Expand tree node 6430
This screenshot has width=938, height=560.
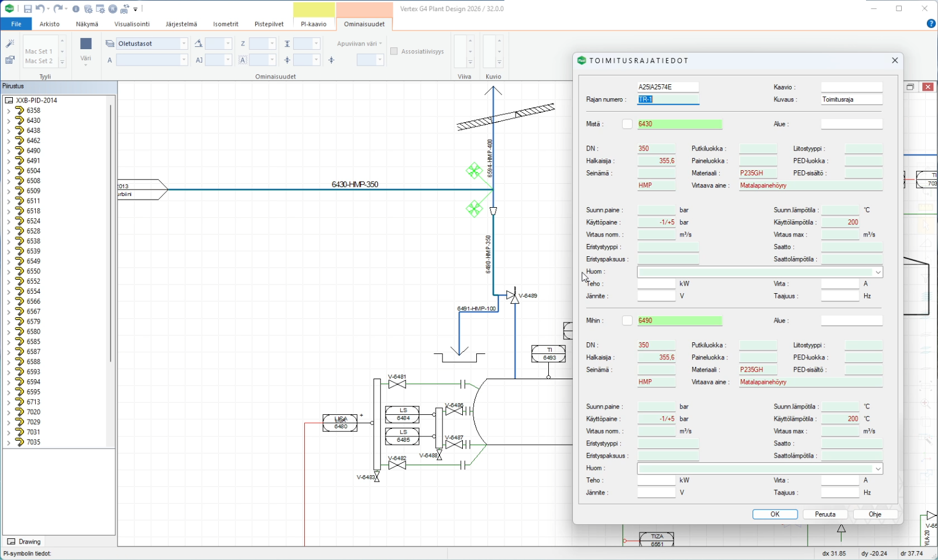(9, 121)
